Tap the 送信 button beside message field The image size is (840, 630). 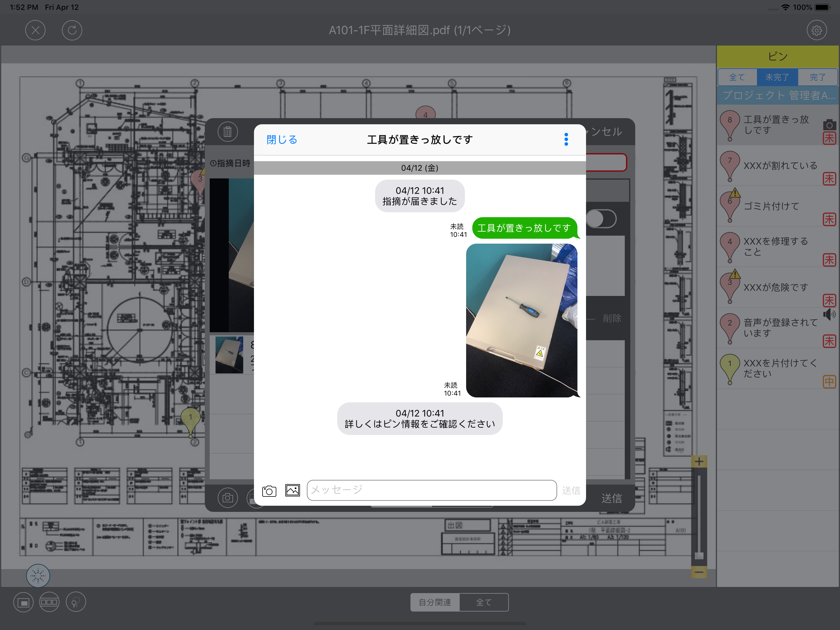571,490
